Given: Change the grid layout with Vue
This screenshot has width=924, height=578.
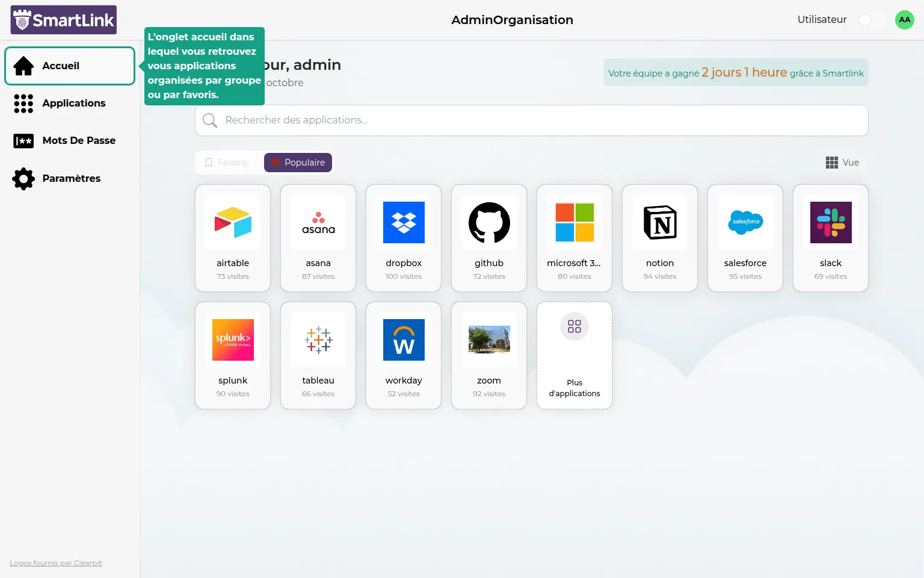Looking at the screenshot, I should [x=842, y=163].
